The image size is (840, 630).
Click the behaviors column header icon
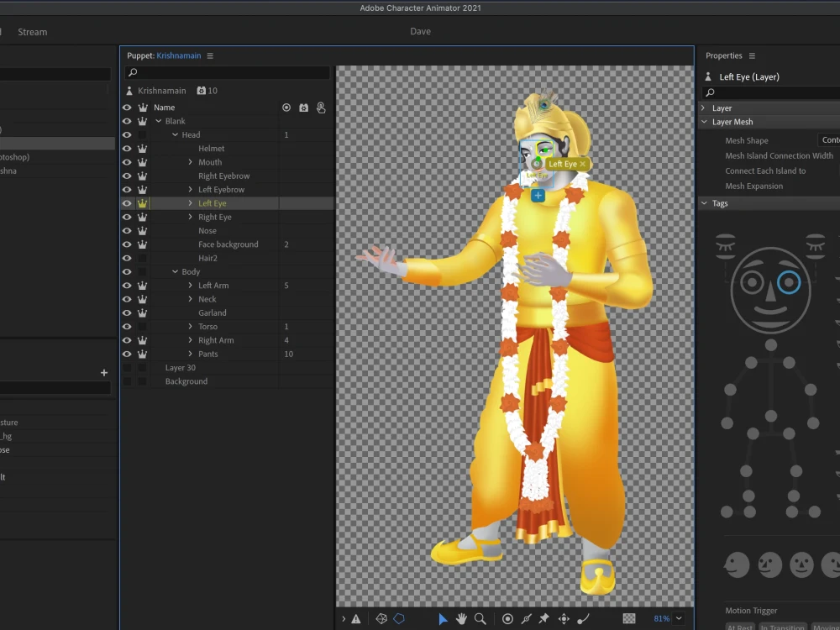tap(286, 108)
